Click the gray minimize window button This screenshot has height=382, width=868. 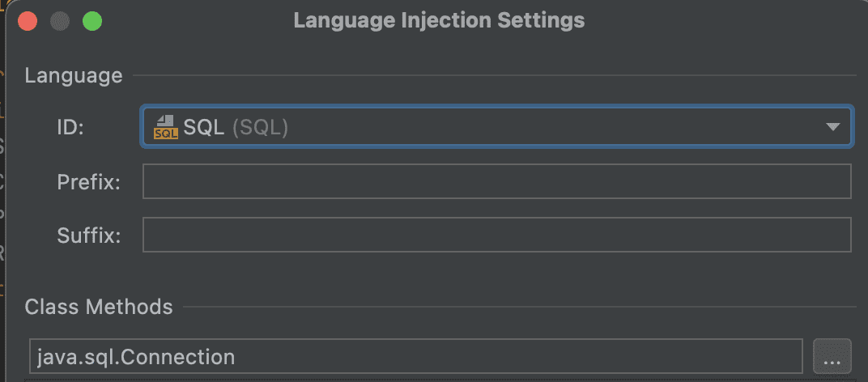tap(60, 20)
